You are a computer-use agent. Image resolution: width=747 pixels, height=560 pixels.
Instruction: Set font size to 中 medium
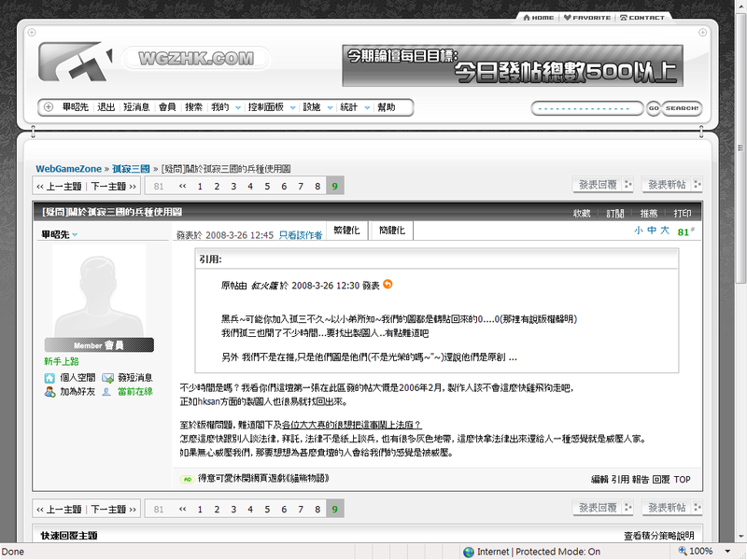coord(651,231)
